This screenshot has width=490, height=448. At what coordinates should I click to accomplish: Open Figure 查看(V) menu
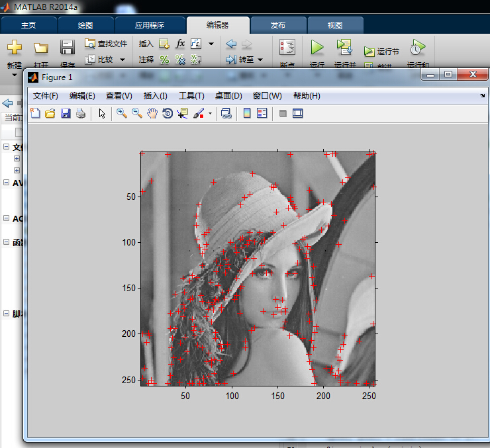point(119,96)
